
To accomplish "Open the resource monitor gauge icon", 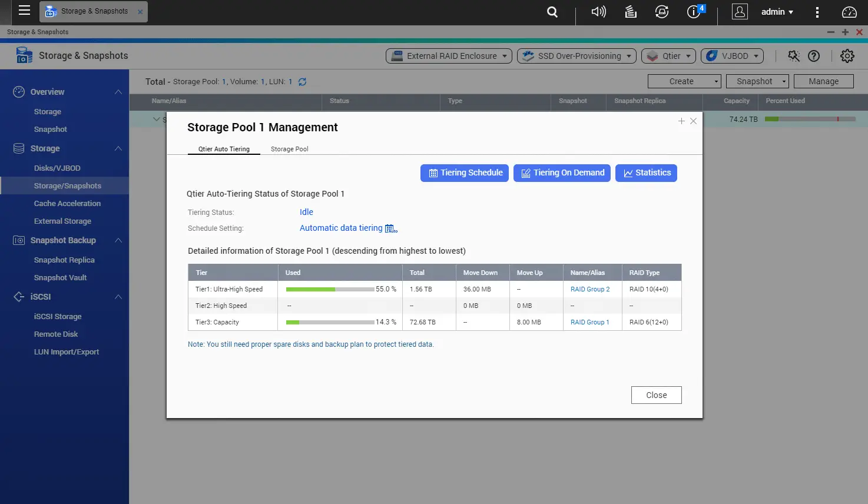I will [848, 12].
